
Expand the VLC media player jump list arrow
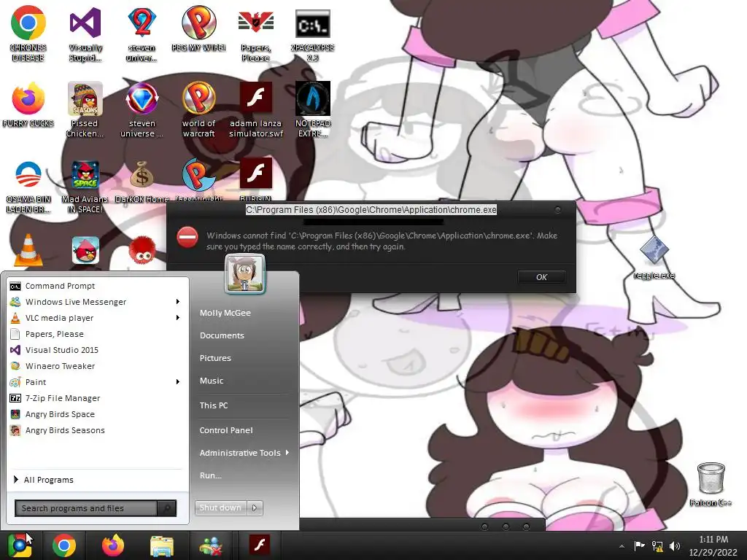click(x=178, y=318)
